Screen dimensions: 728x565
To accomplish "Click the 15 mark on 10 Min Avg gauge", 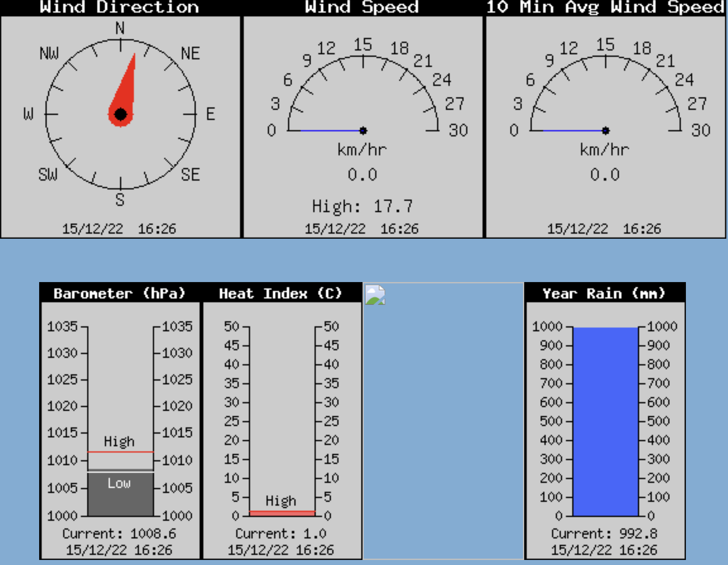I will [x=605, y=44].
